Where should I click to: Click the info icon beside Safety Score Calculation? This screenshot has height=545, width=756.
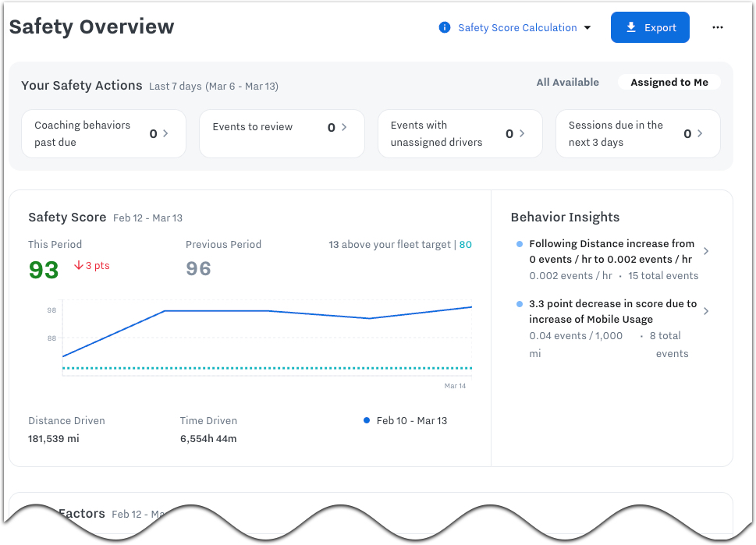[x=444, y=27]
